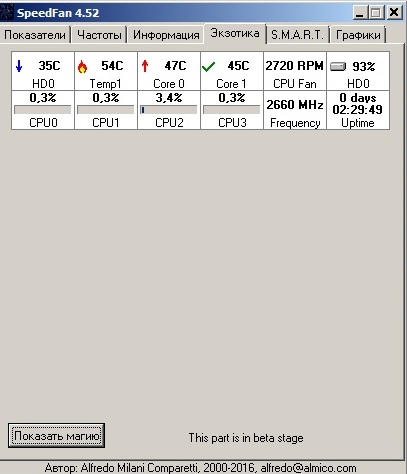Click the author line with alfredo@almico.com
Viewport: 407px width, 474px height.
201,468
